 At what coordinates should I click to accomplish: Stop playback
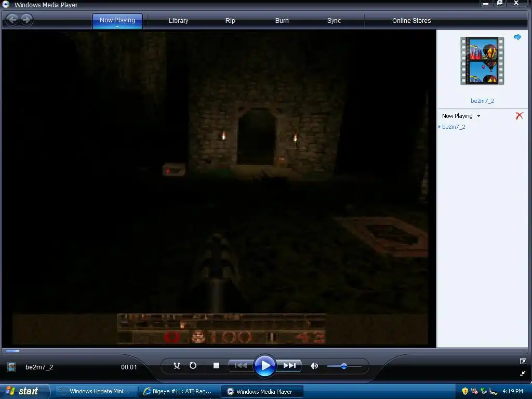pyautogui.click(x=216, y=365)
